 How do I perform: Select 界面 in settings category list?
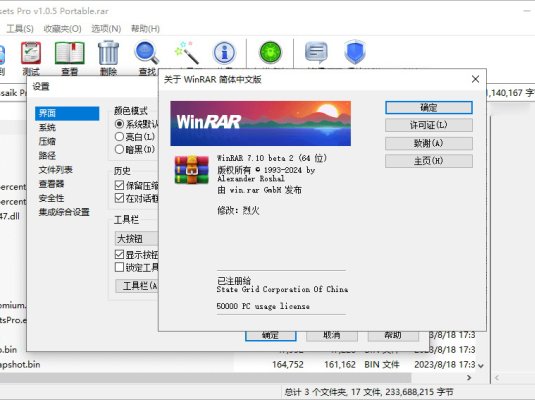pos(67,113)
